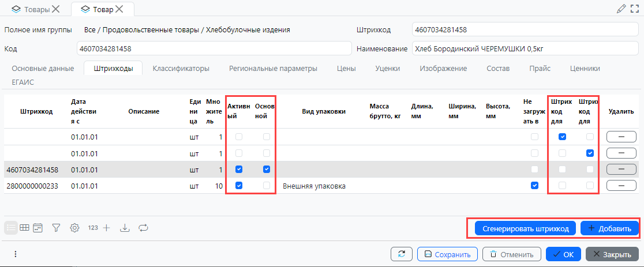Click the calendar view icon

tap(38, 228)
